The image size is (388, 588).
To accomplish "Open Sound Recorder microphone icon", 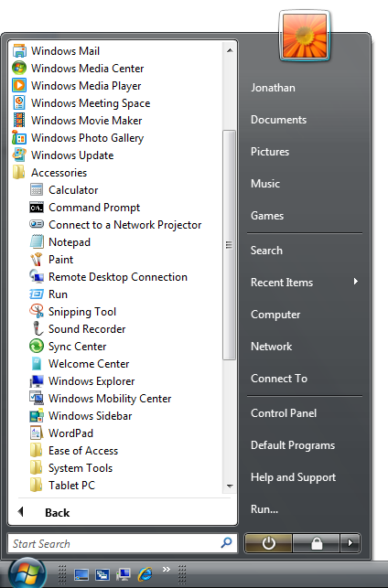I will pos(37,328).
